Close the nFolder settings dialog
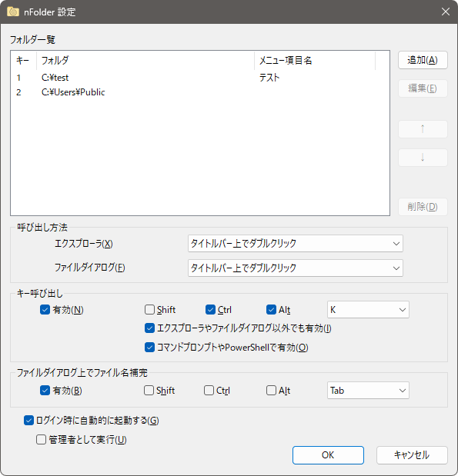The height and width of the screenshot is (476, 458). click(x=446, y=12)
